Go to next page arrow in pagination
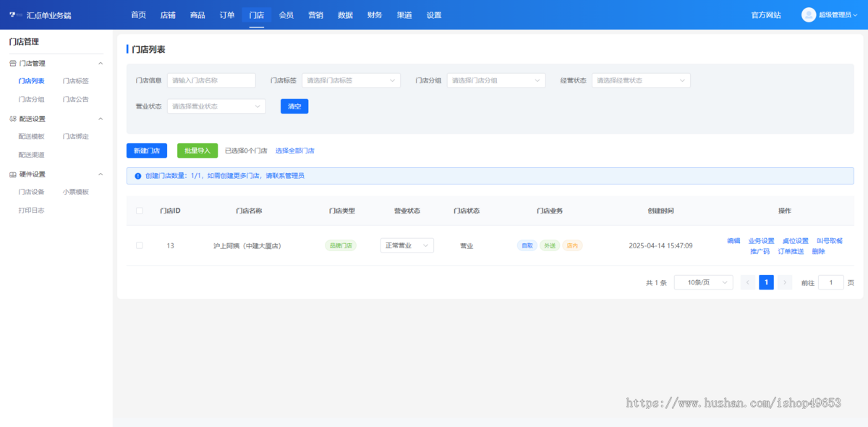Image resolution: width=868 pixels, height=427 pixels. point(785,283)
